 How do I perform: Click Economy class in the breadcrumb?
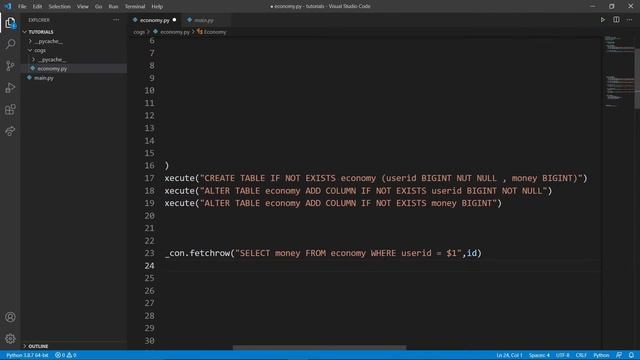tap(215, 32)
